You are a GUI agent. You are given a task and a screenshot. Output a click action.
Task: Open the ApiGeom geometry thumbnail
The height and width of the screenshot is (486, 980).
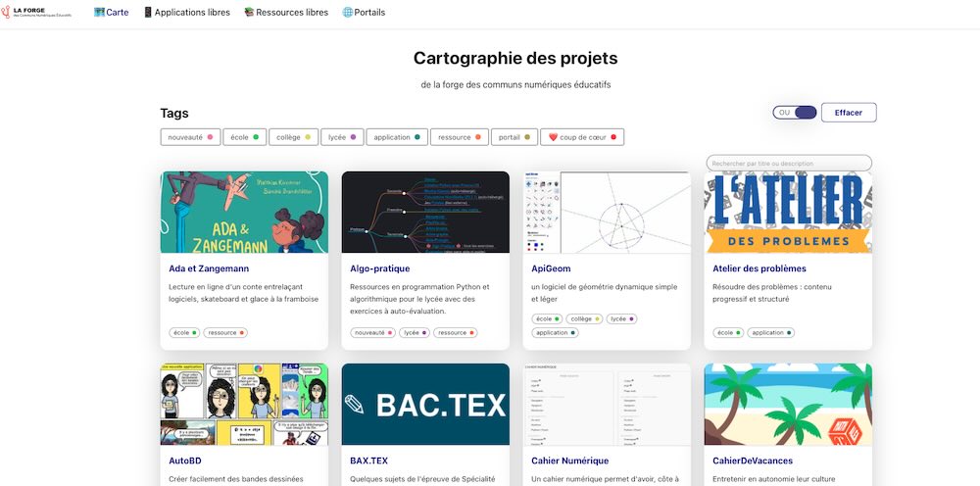(x=607, y=213)
